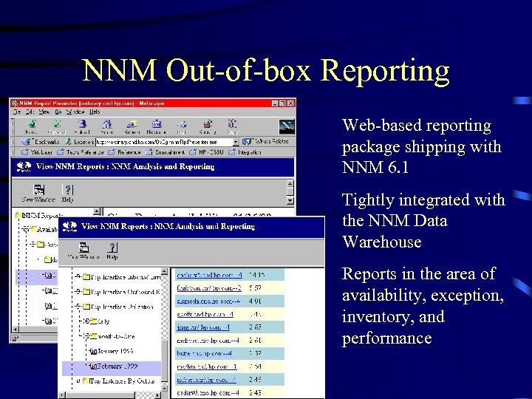The height and width of the screenshot is (399, 532).
Task: Expand the NNM Reports root folder in back window
Action: [x=18, y=215]
